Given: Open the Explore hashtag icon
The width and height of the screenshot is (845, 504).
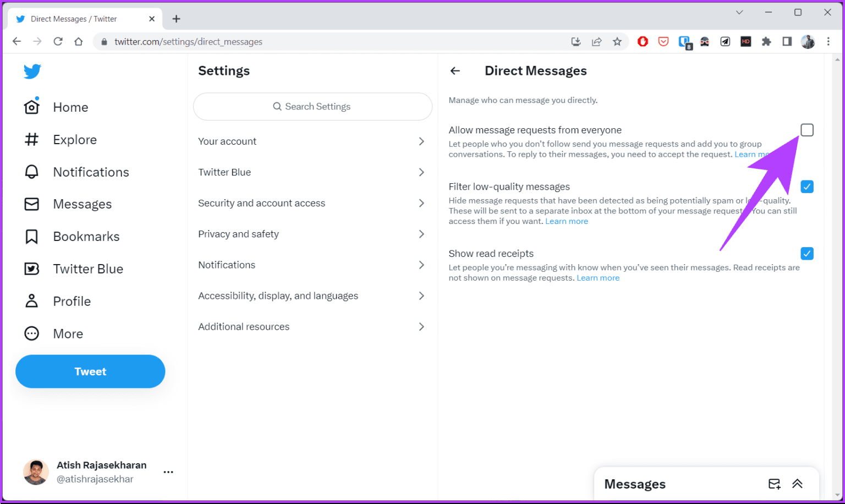Looking at the screenshot, I should click(x=32, y=140).
